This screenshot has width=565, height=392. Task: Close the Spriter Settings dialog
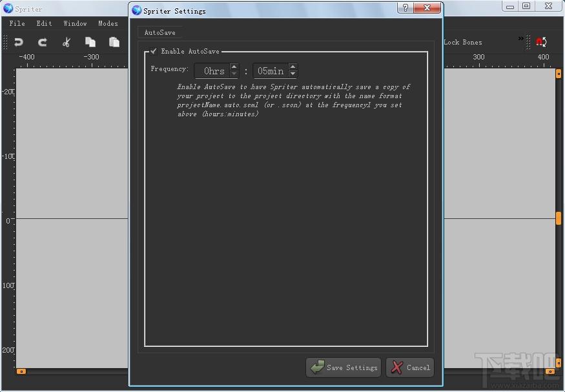(427, 8)
